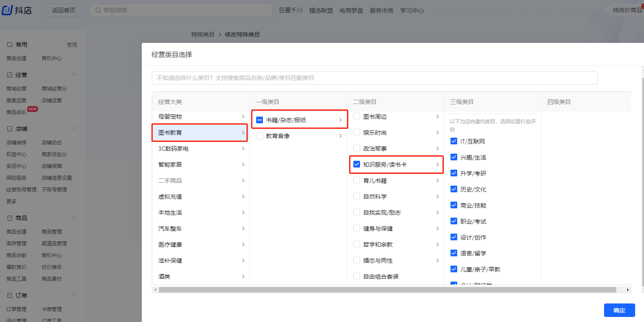
Task: Check the 娱乐时尚 checkbox
Action: pos(357,133)
